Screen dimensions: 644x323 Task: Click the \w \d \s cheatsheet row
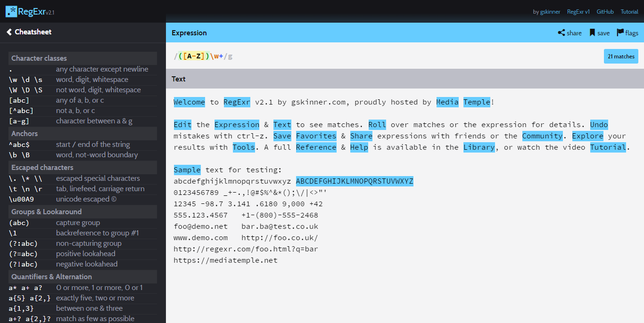pos(83,80)
